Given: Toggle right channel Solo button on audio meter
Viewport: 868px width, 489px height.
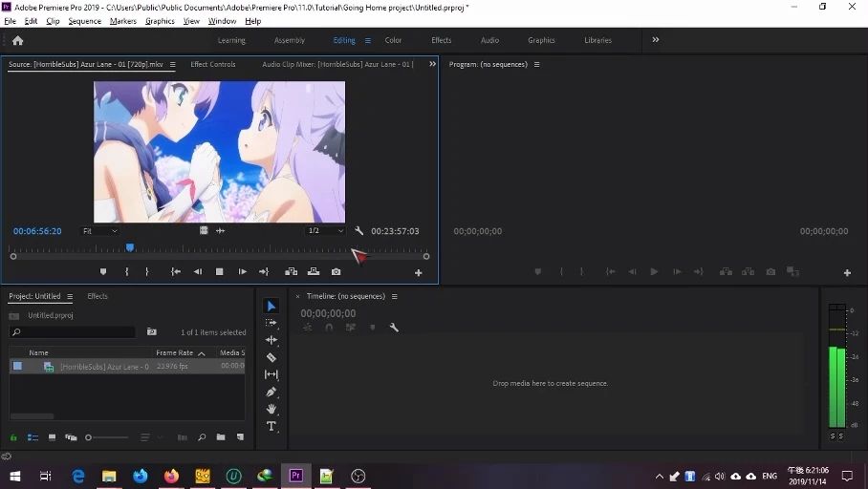Looking at the screenshot, I should [841, 436].
